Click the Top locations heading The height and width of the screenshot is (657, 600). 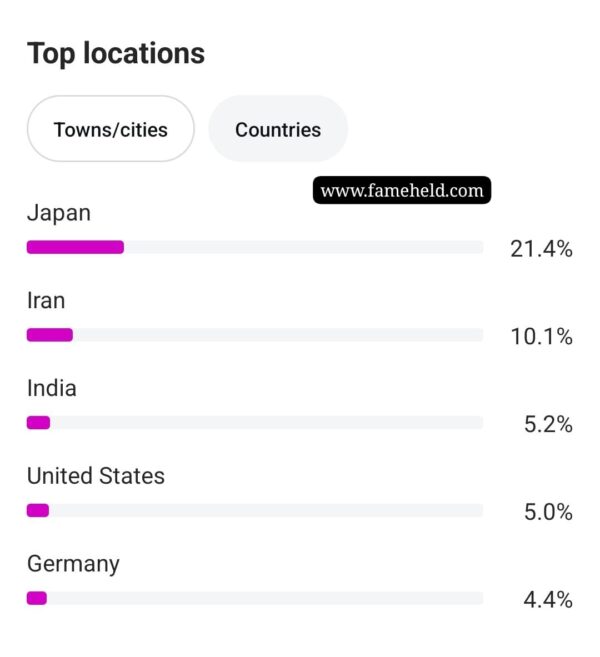click(x=116, y=53)
